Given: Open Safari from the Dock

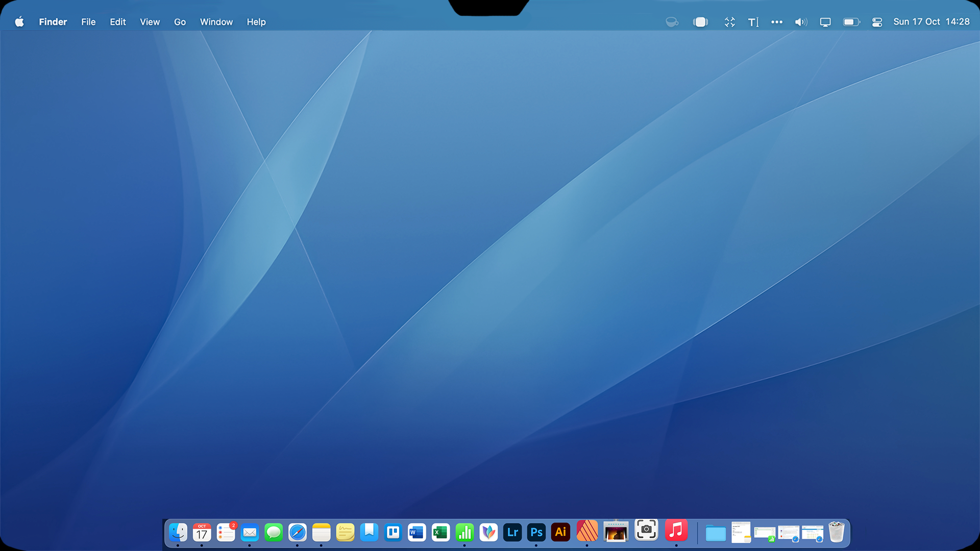Looking at the screenshot, I should (297, 532).
